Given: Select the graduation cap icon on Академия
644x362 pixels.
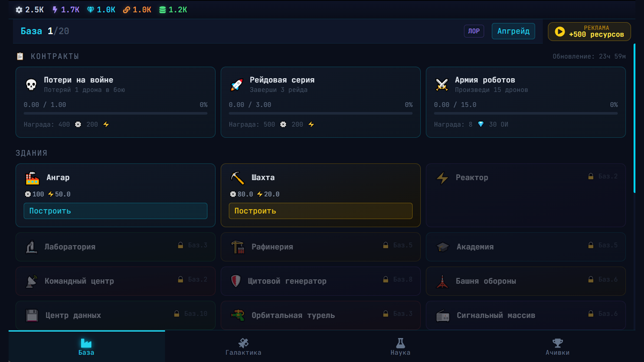Looking at the screenshot, I should click(443, 246).
